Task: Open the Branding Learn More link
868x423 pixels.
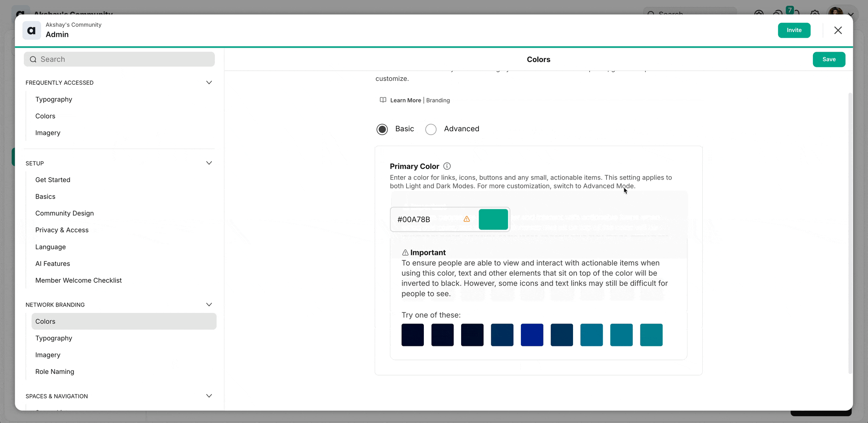Action: coord(438,100)
